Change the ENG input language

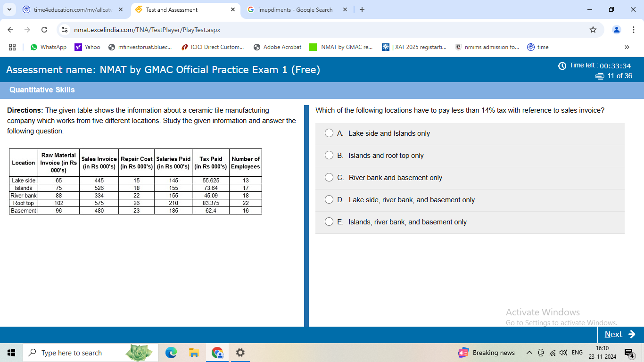tap(577, 353)
